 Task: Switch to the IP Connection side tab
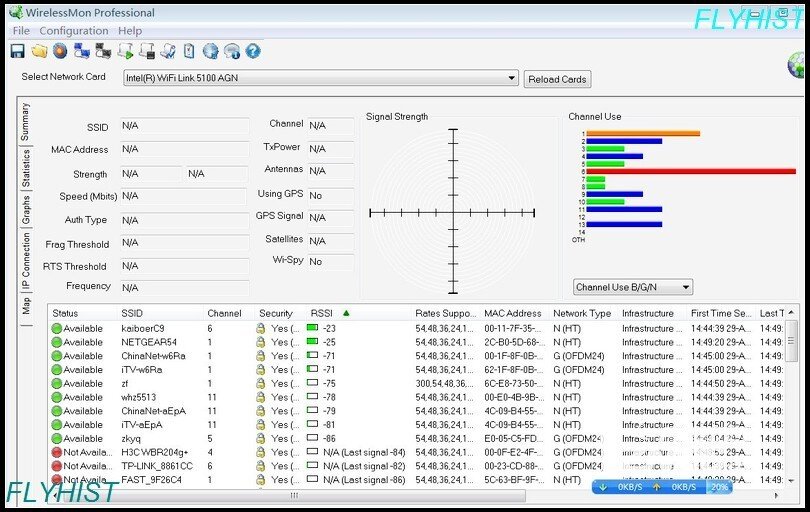(x=25, y=261)
